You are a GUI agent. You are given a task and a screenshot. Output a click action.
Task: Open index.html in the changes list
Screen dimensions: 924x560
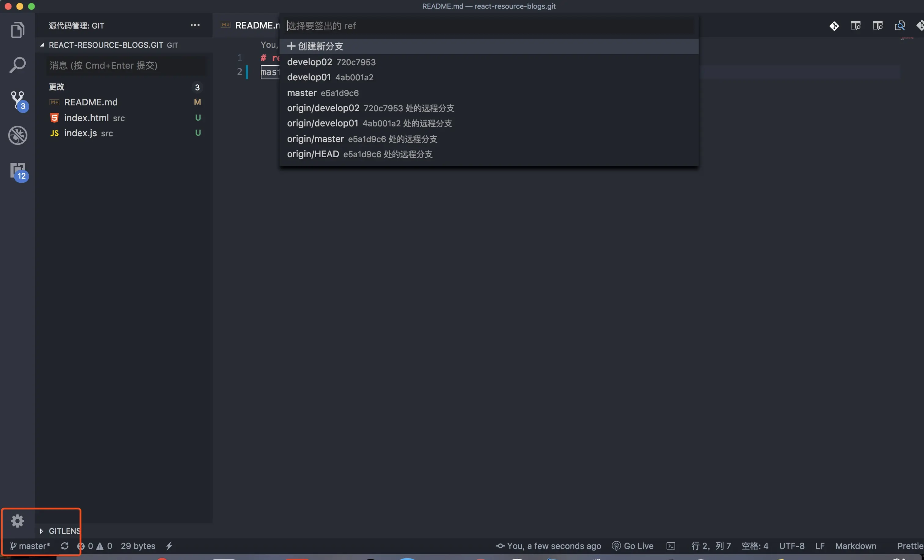point(86,118)
